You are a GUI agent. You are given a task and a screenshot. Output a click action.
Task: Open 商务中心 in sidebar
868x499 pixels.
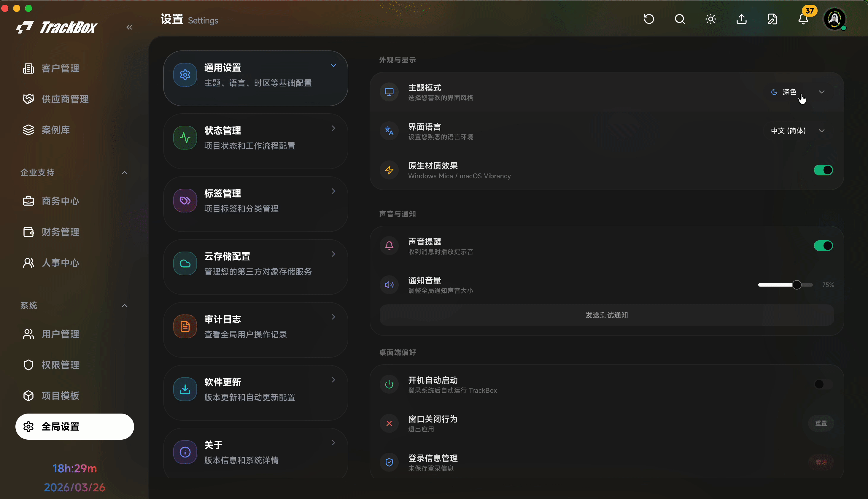coord(74,201)
